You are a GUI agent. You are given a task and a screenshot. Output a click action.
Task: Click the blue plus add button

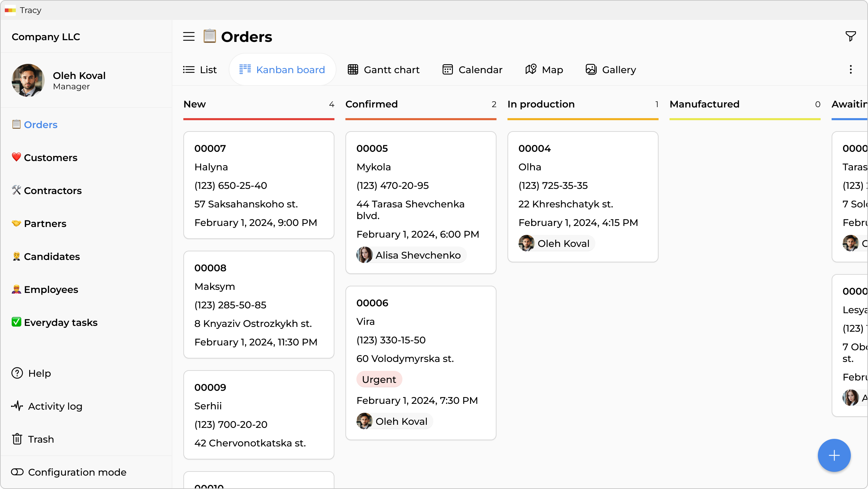pyautogui.click(x=834, y=455)
